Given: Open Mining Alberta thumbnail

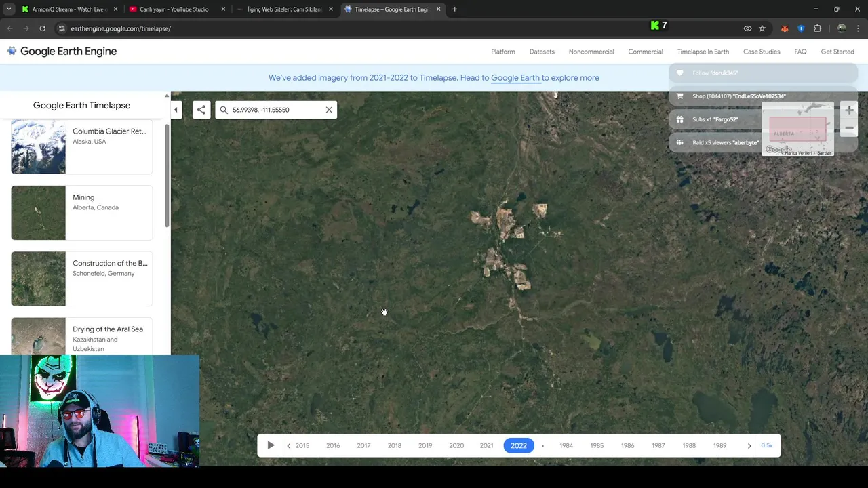Looking at the screenshot, I should 38,213.
